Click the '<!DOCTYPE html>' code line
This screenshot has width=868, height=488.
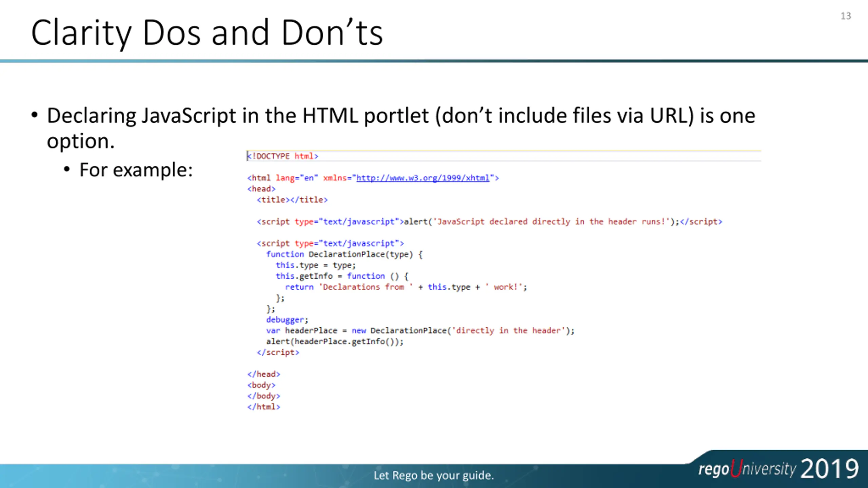click(x=282, y=156)
